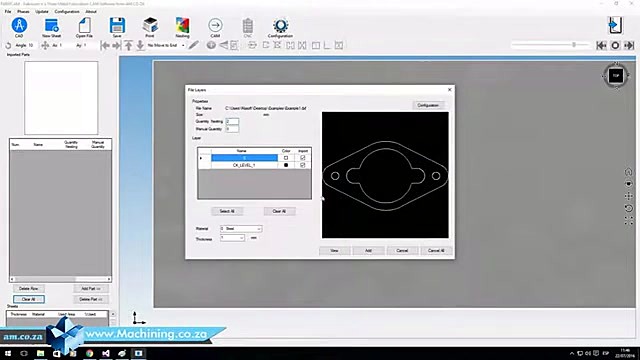Click Delete Row button in left panel
The image size is (640, 360).
[29, 289]
